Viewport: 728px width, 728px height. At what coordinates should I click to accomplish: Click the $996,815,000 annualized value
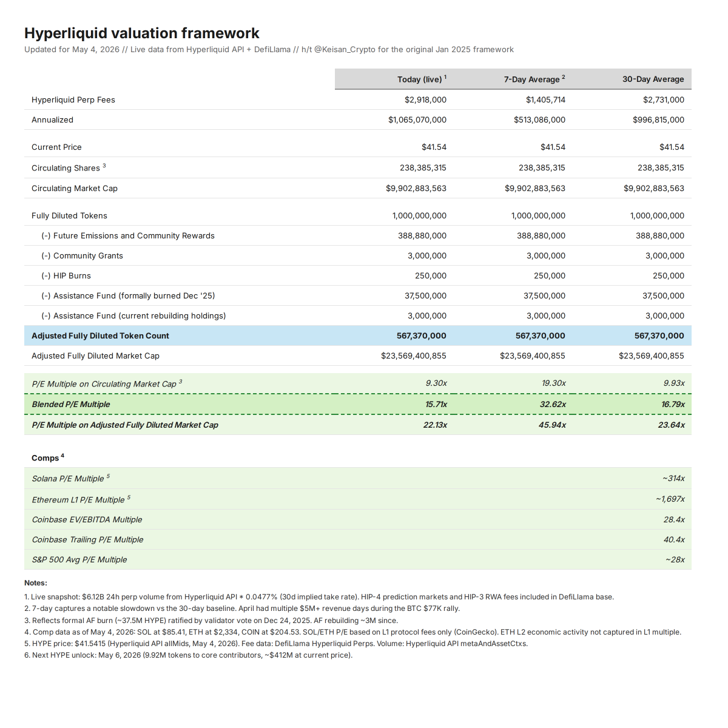658,120
